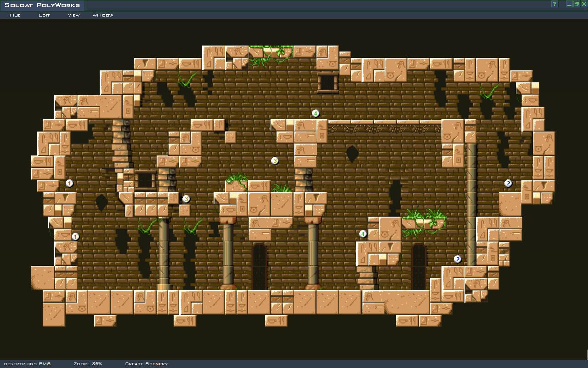This screenshot has width=588, height=368.
Task: Click blue spawn marker 2 on lower-right steps
Action: click(458, 259)
